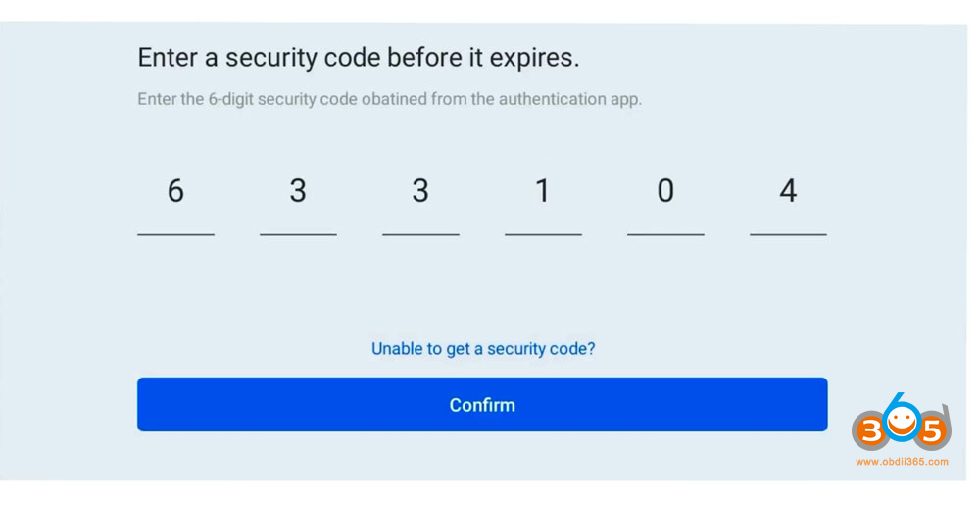Click the "Enter a security code" heading
Viewport: 980px width, 505px height.
[x=358, y=58]
